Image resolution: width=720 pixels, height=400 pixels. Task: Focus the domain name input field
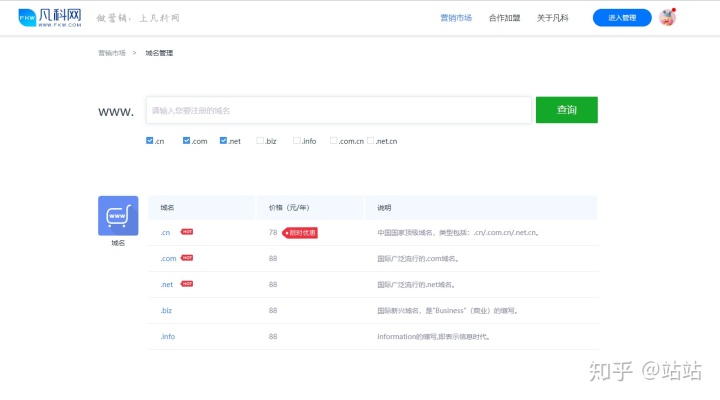338,110
